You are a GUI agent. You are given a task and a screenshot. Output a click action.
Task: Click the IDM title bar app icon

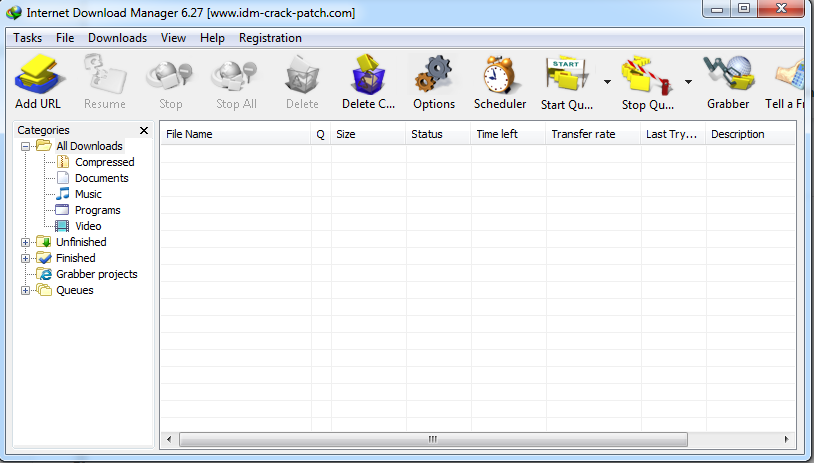(x=14, y=12)
